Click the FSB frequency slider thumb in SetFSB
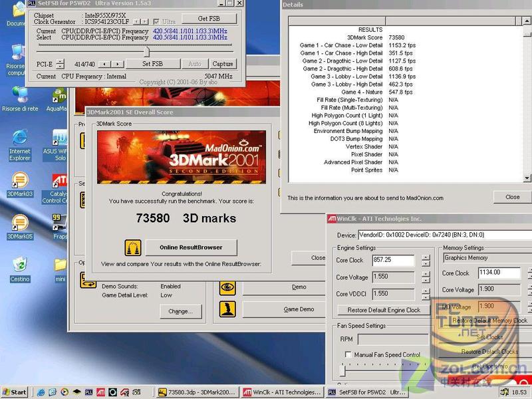This screenshot has width=532, height=399. pyautogui.click(x=146, y=52)
